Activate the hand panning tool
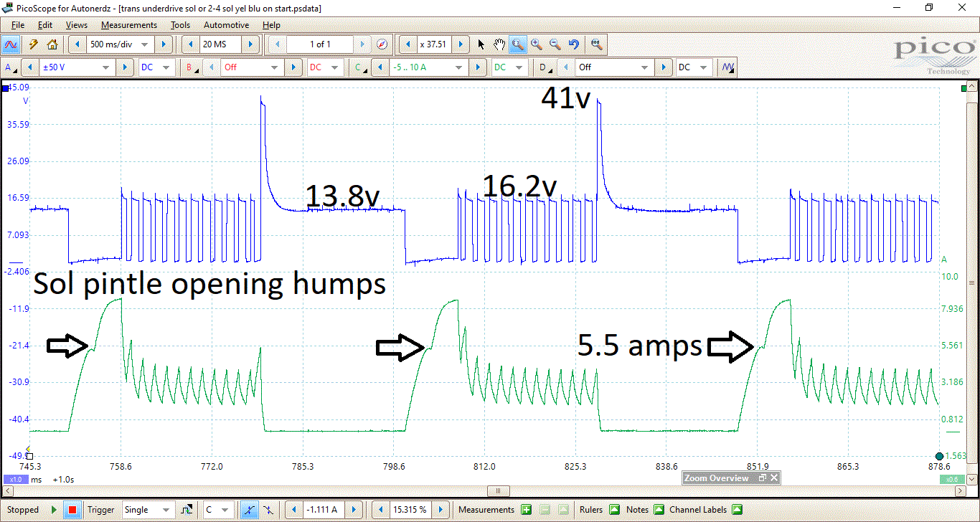The width and height of the screenshot is (980, 522). [499, 44]
